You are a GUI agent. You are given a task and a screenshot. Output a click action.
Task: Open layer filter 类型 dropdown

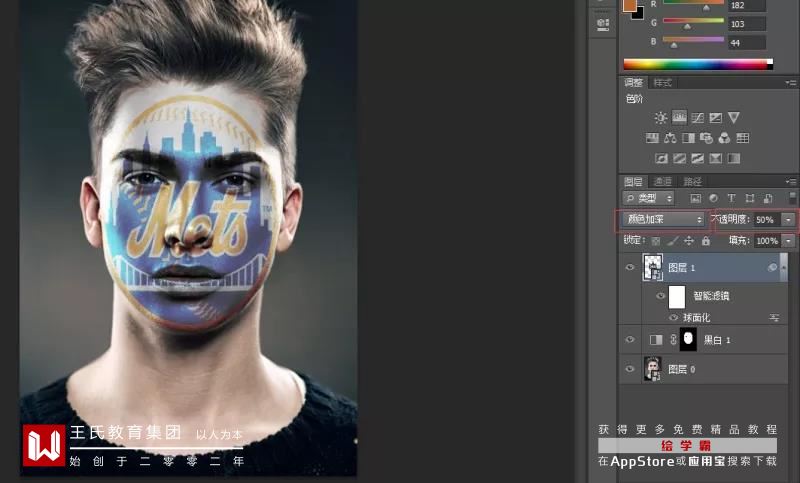tap(649, 198)
